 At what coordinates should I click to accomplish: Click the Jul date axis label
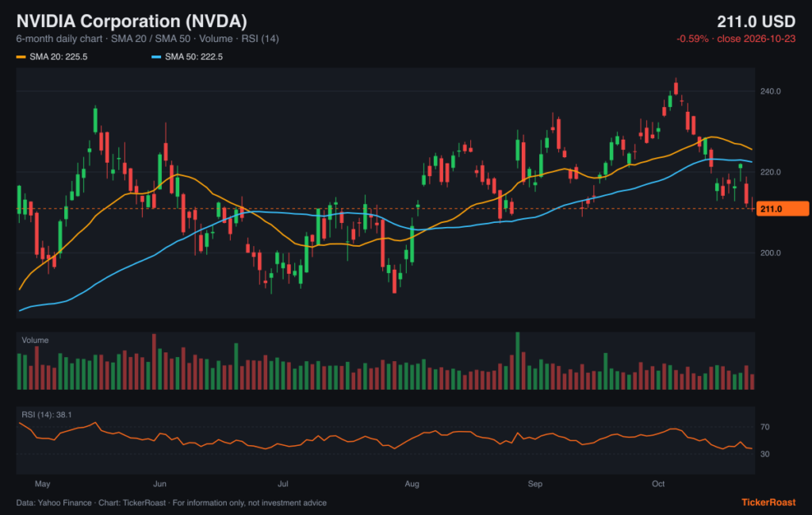point(283,484)
